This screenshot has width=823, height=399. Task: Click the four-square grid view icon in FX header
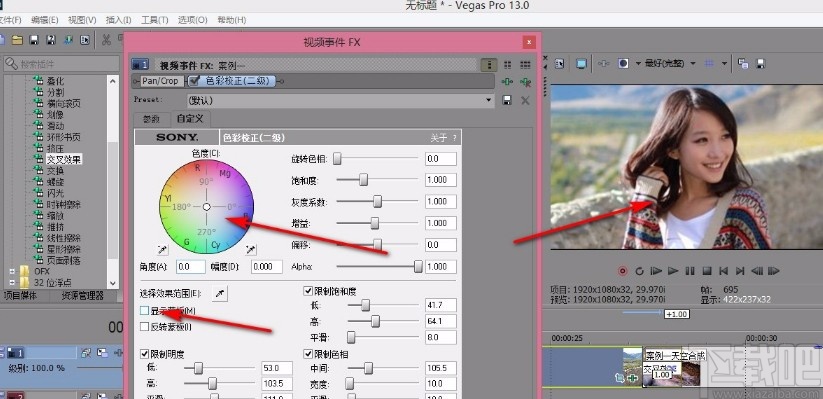coord(508,65)
